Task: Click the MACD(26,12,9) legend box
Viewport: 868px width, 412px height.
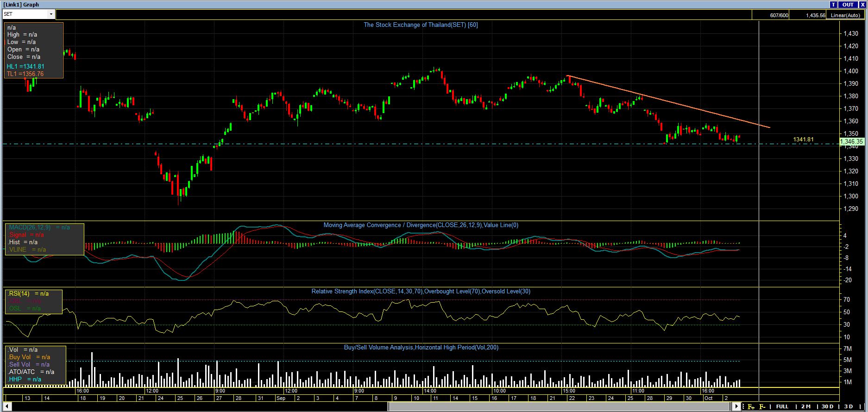Action: [x=44, y=239]
